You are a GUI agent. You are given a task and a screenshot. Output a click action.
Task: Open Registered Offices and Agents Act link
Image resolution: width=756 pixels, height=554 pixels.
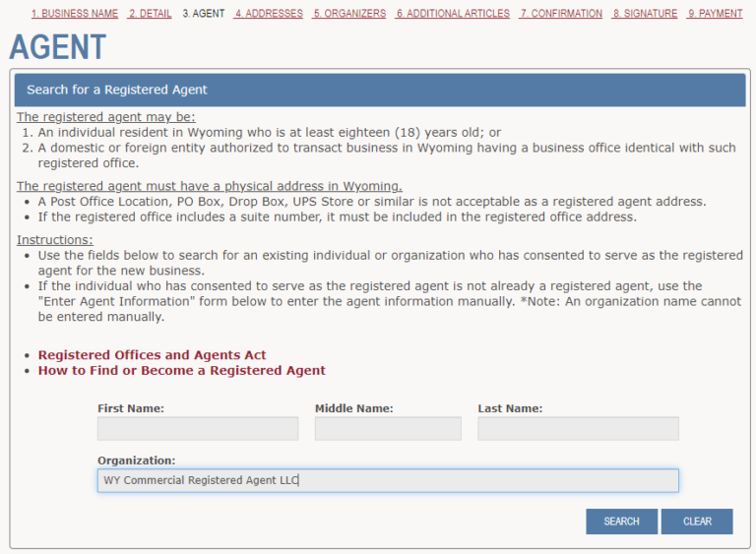pyautogui.click(x=152, y=355)
